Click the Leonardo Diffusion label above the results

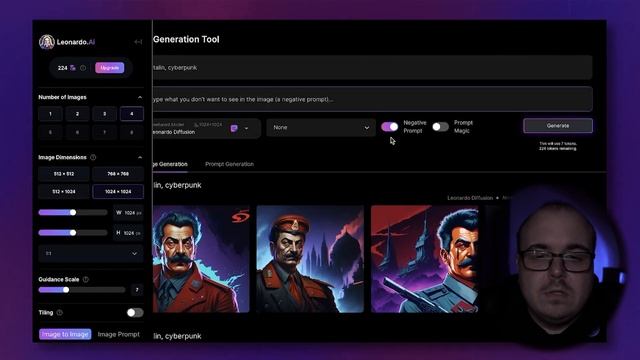tap(470, 198)
